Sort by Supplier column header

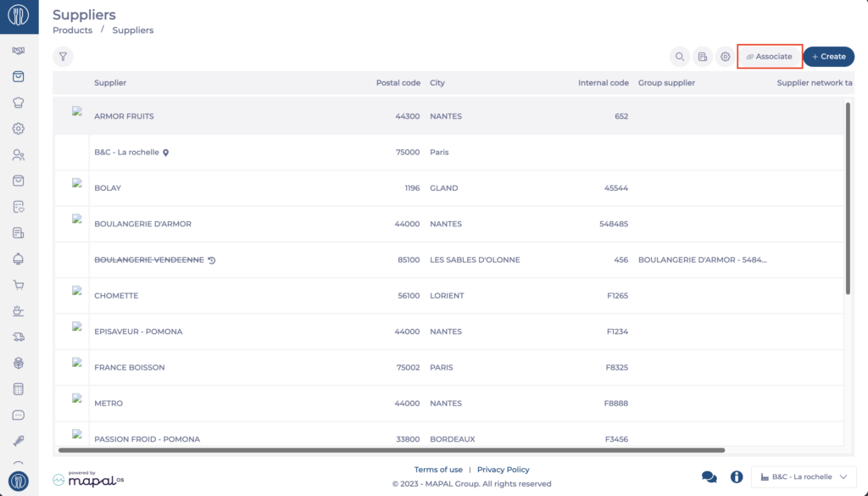(x=110, y=82)
